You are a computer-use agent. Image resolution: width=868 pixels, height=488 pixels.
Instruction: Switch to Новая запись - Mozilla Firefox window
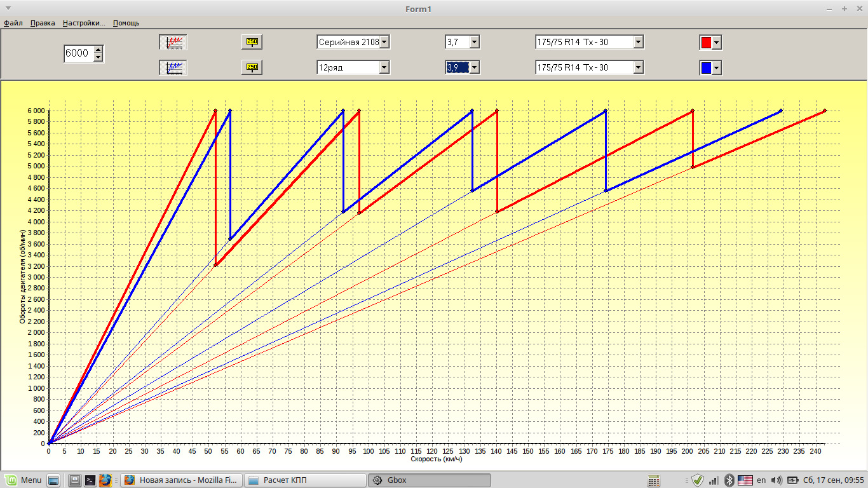[x=182, y=480]
